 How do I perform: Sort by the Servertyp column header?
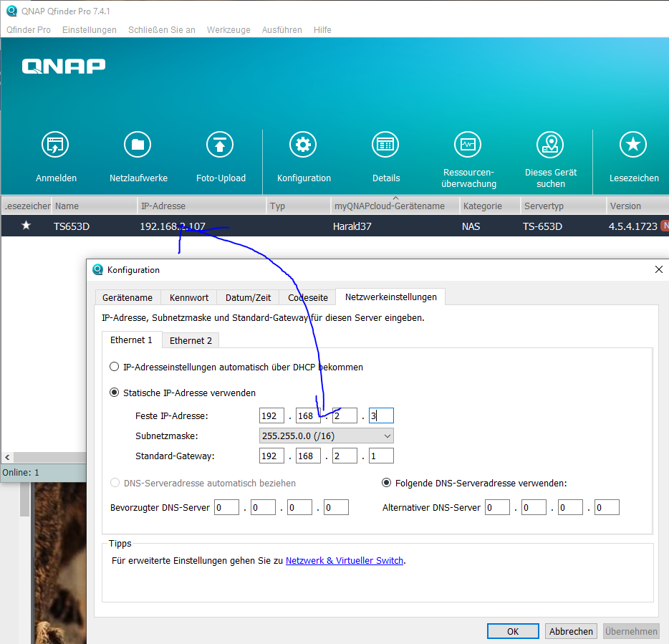(564, 206)
